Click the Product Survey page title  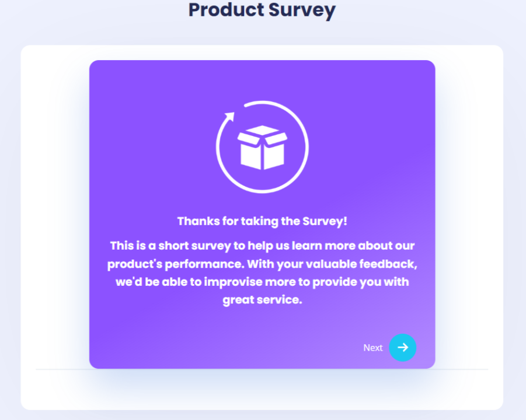pyautogui.click(x=262, y=10)
